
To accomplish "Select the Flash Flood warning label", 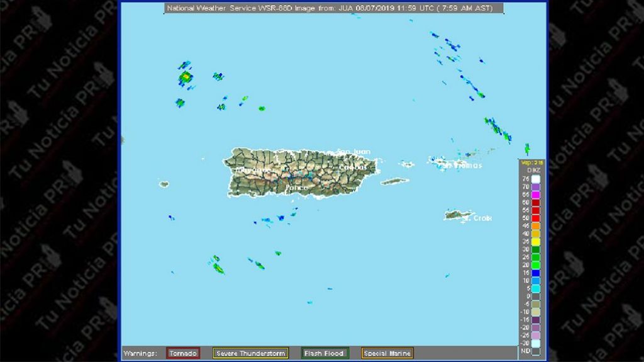I will click(323, 353).
